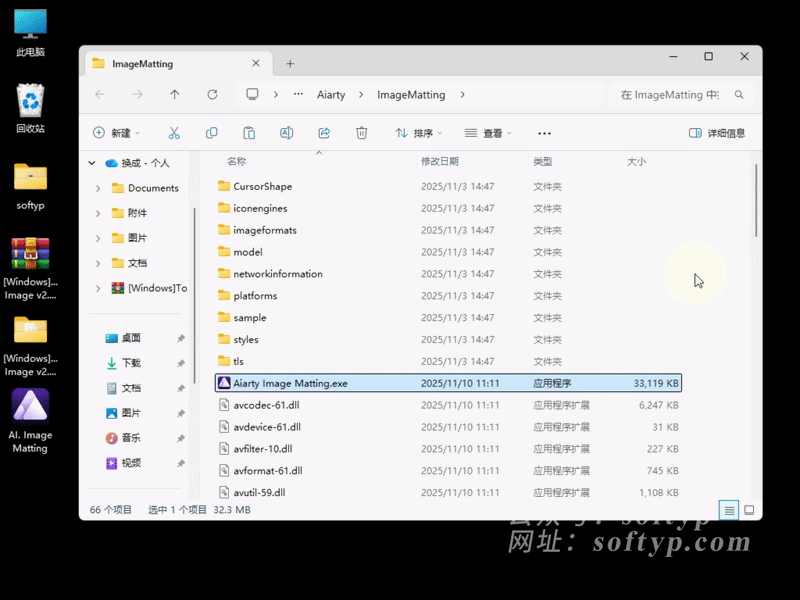This screenshot has width=800, height=600.
Task: Select the softyp folder on desktop
Action: [x=30, y=186]
